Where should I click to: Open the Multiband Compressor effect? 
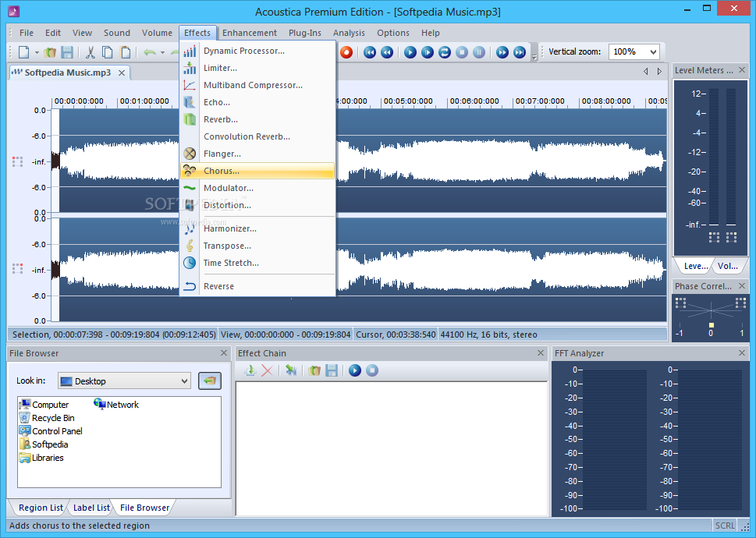point(257,85)
